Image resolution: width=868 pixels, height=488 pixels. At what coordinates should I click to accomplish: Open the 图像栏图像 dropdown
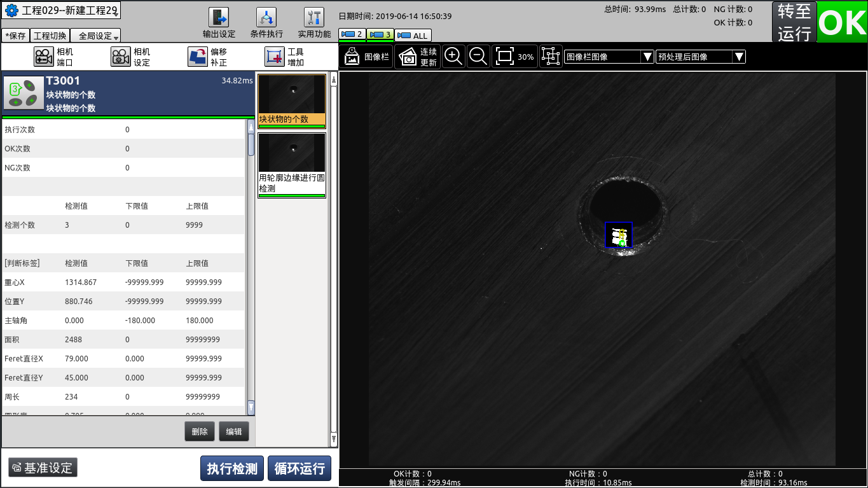pyautogui.click(x=609, y=57)
